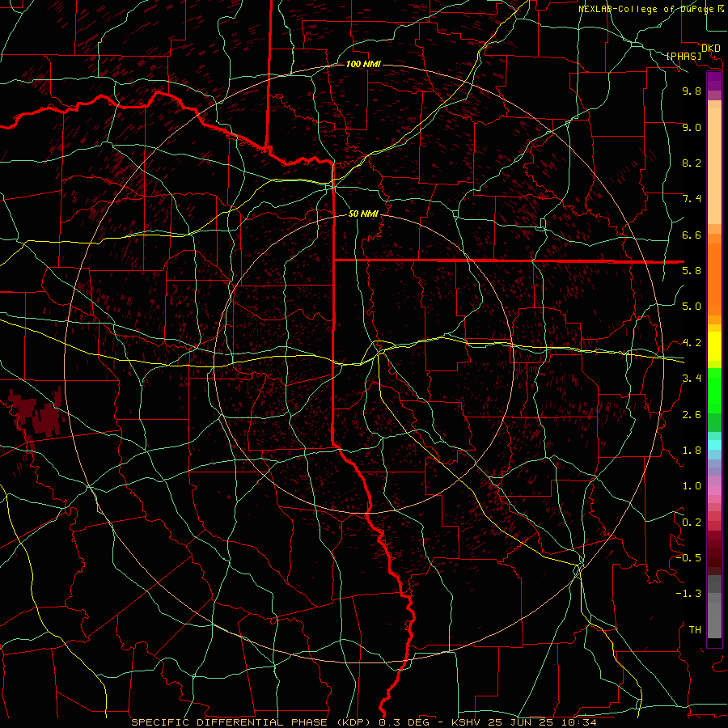Screen dimensions: 728x728
Task: Click the 50 NMI range ring label
Action: pos(363,214)
